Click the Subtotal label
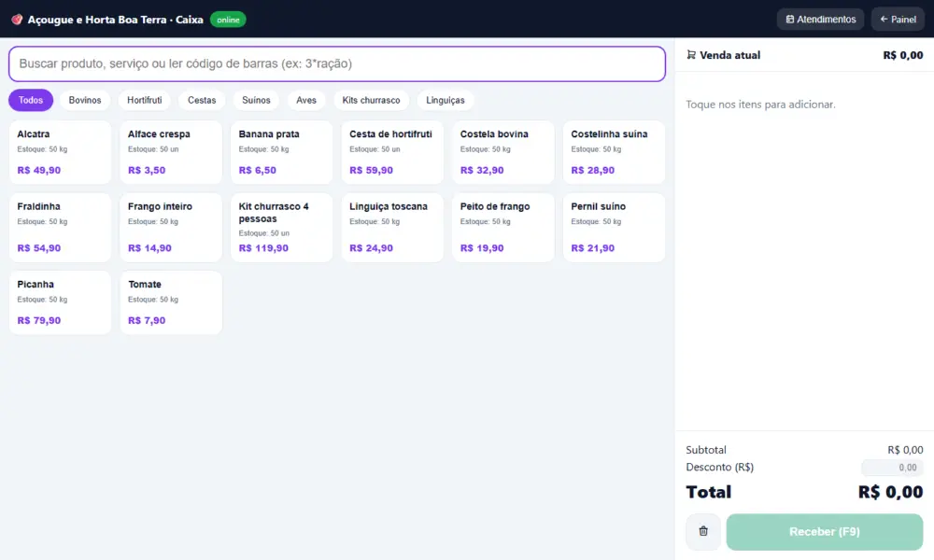Viewport: 934px width, 560px height. (x=706, y=450)
